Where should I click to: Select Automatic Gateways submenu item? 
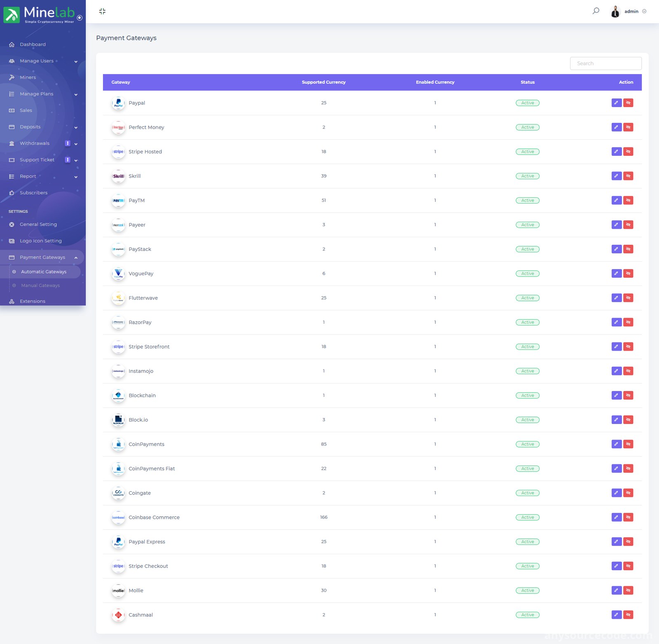44,272
